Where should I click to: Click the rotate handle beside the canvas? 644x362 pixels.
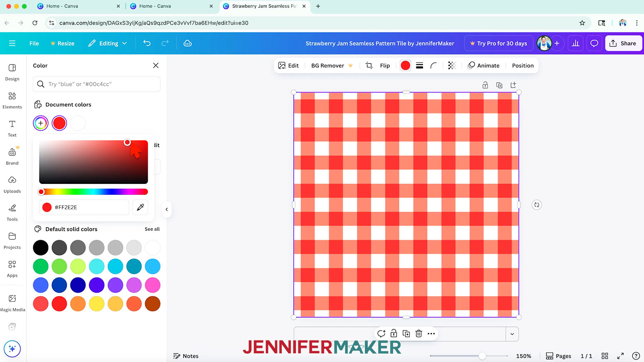point(537,205)
